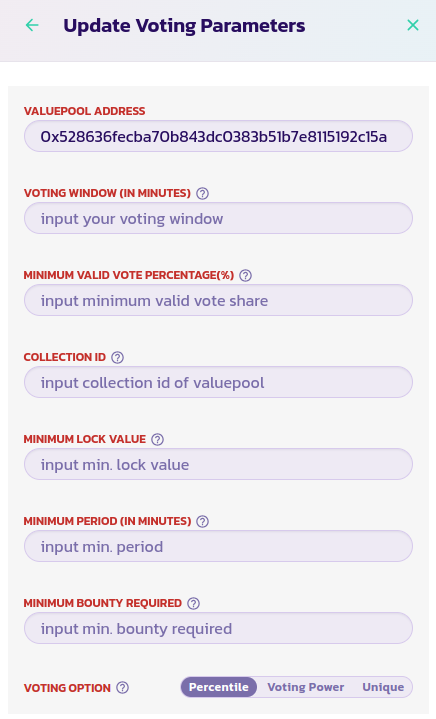Click the collection id of valuepool field
Image resolution: width=436 pixels, height=719 pixels.
tap(218, 382)
